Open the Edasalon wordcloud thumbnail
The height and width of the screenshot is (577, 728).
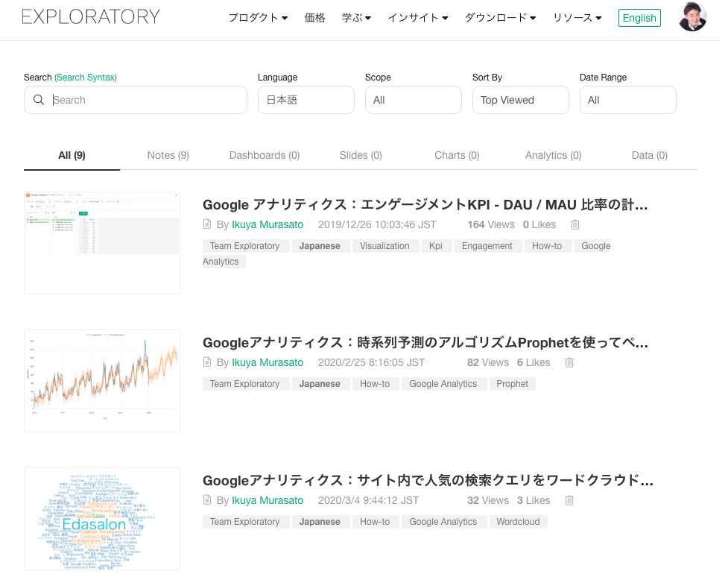(102, 519)
